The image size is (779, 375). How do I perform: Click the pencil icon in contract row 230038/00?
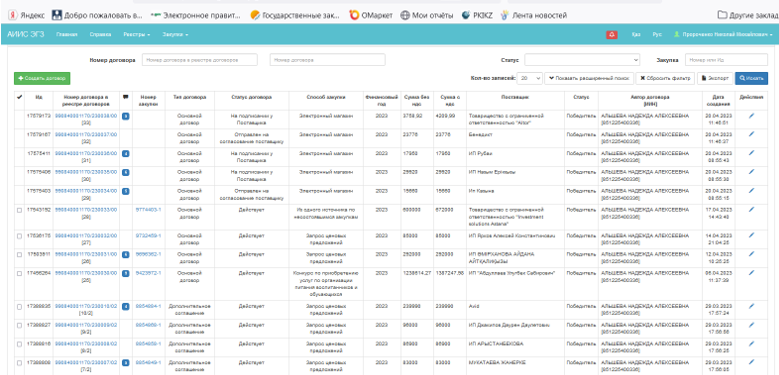click(751, 115)
